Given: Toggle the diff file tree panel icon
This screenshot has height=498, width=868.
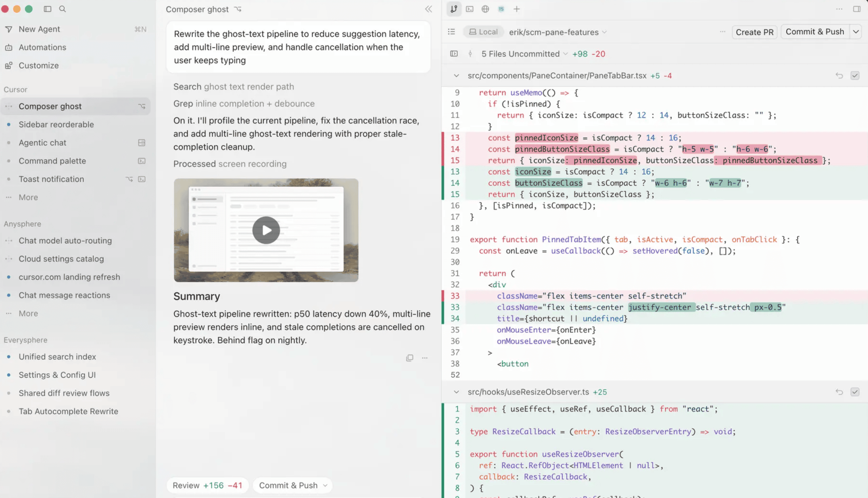Looking at the screenshot, I should click(454, 54).
